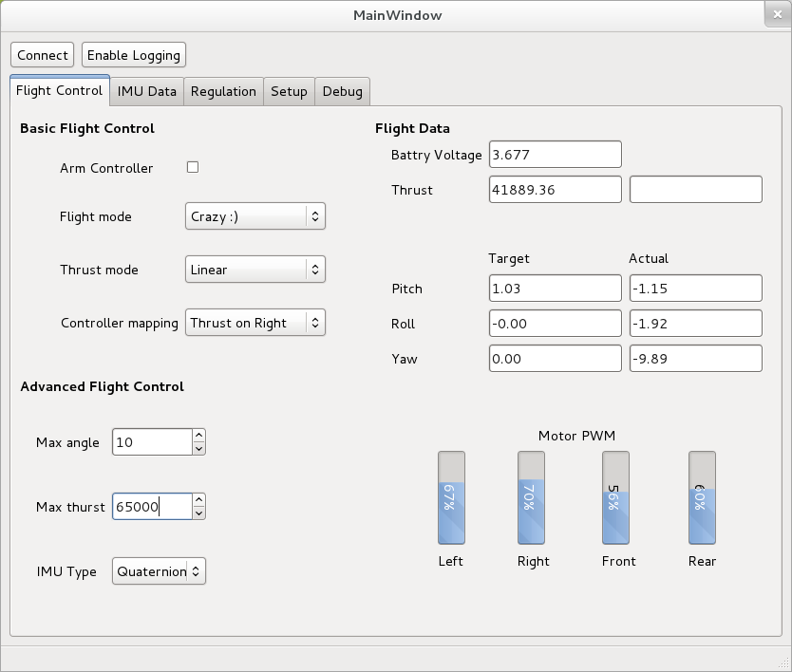Click the Roll Actual field
Screen dimensions: 792x672
tap(695, 323)
